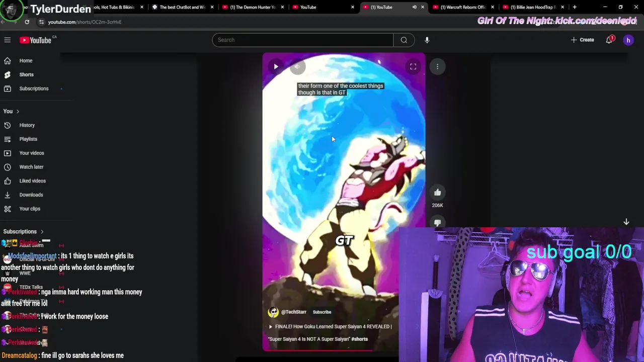This screenshot has width=644, height=362.
Task: Mute audio on the active YouTube tab
Action: click(x=414, y=7)
